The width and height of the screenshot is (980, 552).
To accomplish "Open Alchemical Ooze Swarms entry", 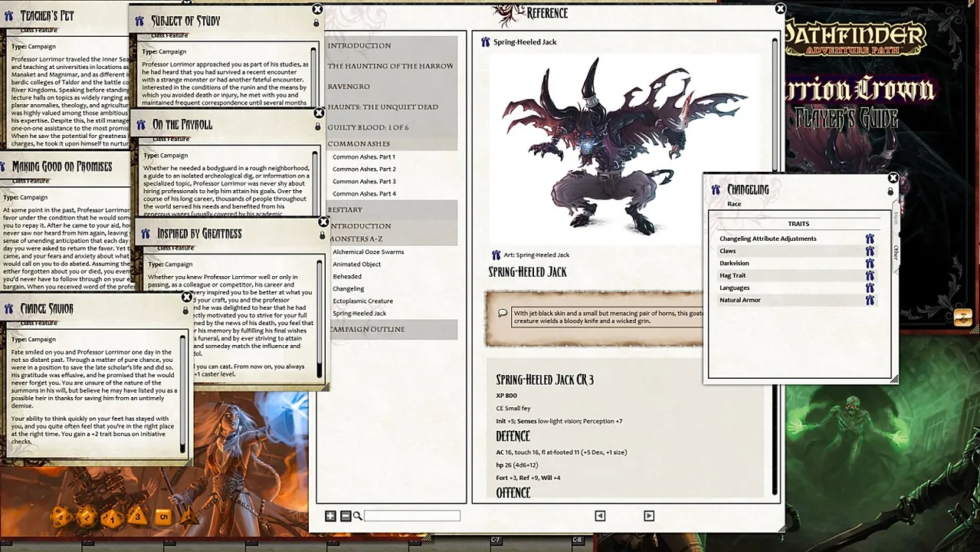I will tap(368, 252).
